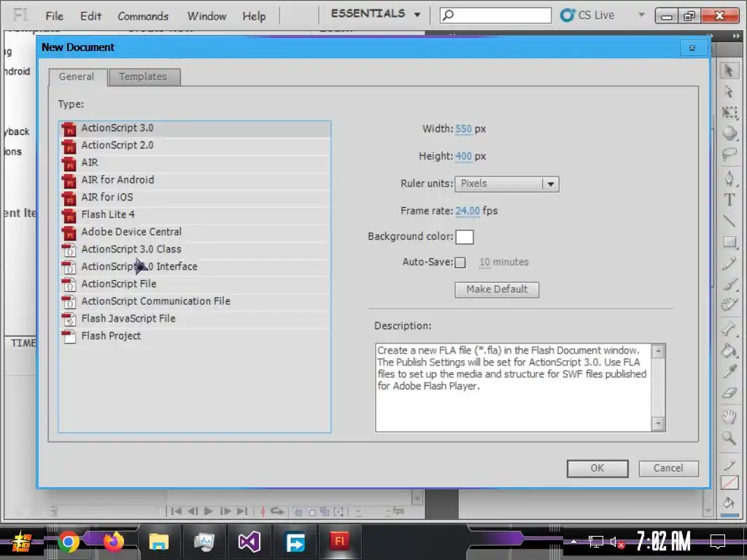Viewport: 747px width, 560px height.
Task: Open Firefox from the taskbar
Action: pyautogui.click(x=113, y=542)
